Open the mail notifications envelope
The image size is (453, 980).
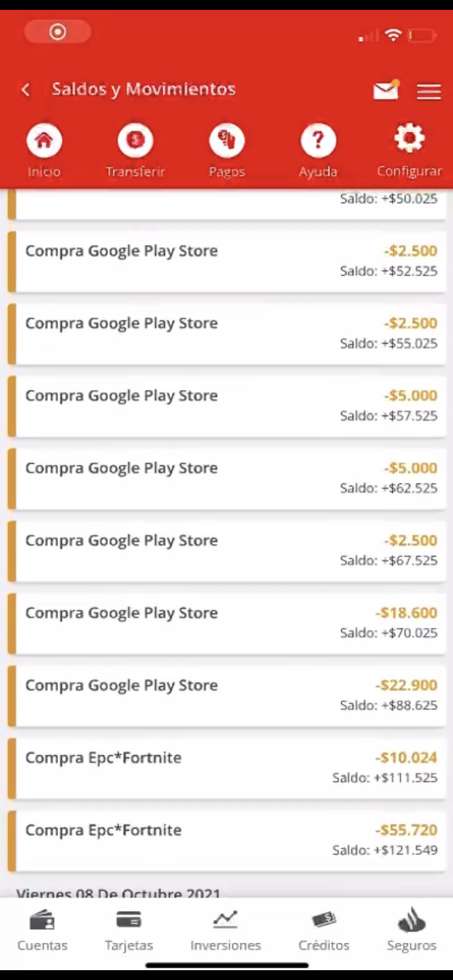click(386, 90)
